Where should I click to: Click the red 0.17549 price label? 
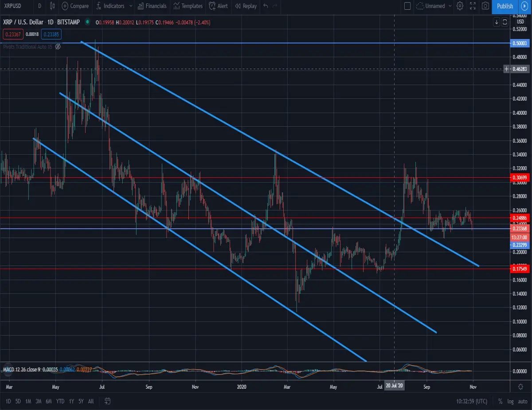(x=520, y=269)
